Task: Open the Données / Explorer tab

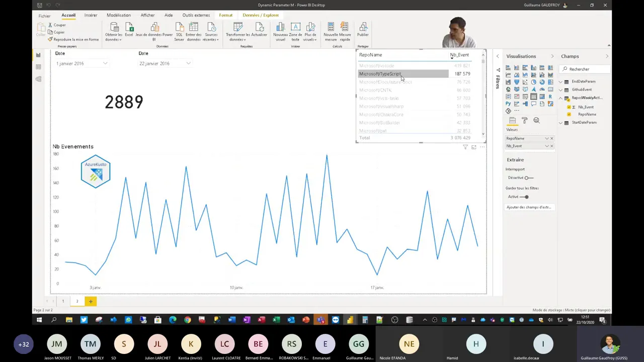Action: click(x=261, y=15)
